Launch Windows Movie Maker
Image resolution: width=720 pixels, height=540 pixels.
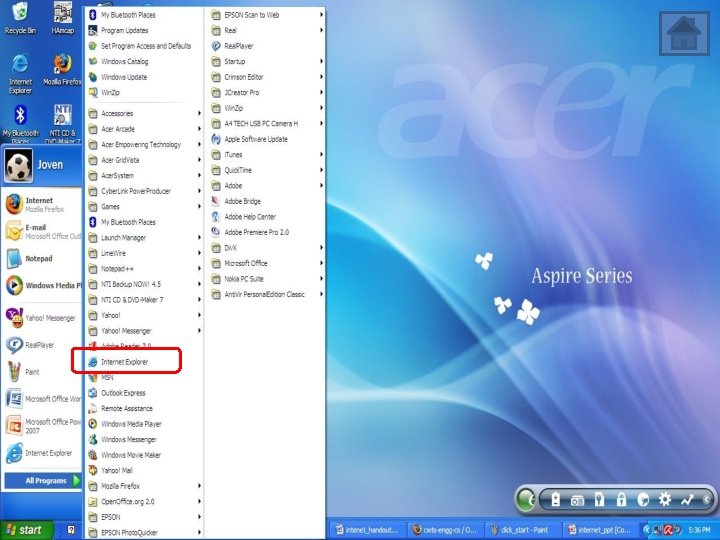(144, 455)
